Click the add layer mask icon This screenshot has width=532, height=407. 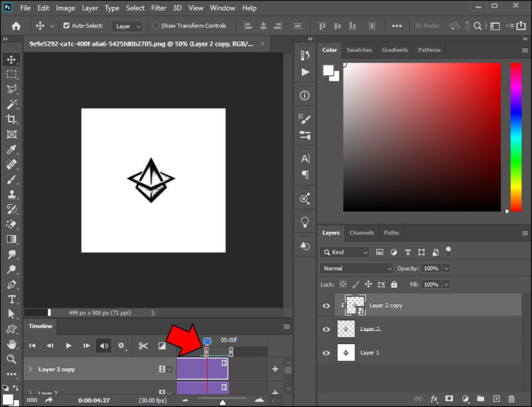(x=450, y=399)
